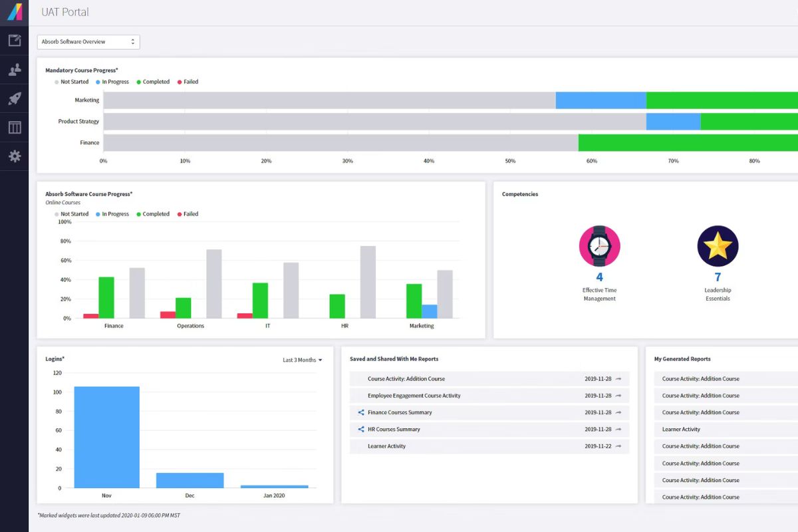Click the Leadership Essentials label

718,295
